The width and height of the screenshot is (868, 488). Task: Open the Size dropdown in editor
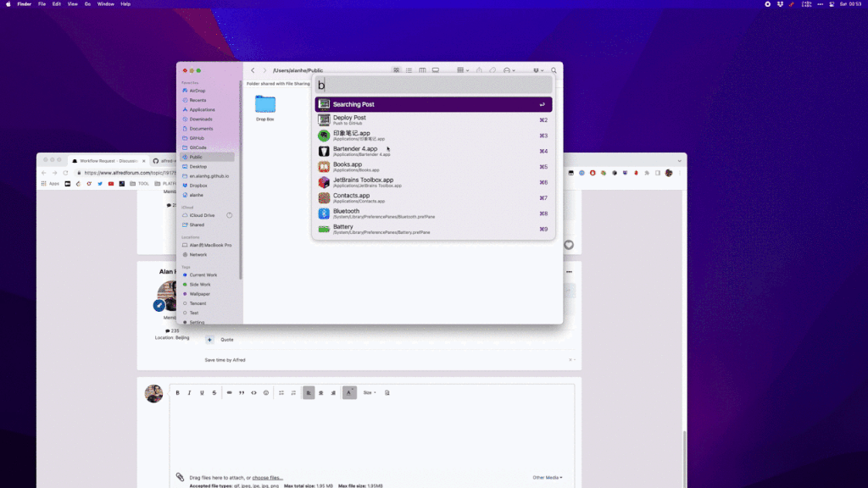point(370,392)
